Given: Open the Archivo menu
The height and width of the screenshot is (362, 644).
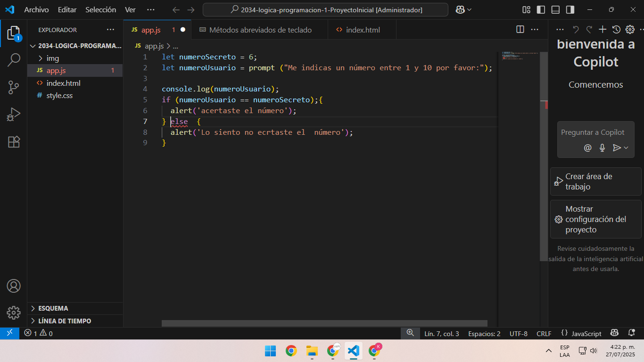Looking at the screenshot, I should click(36, 9).
